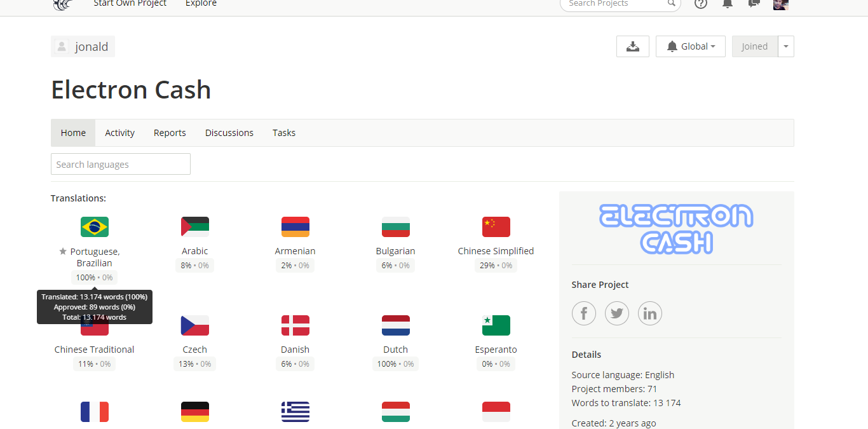Click the download translations icon button
This screenshot has height=429, width=868.
pos(633,46)
